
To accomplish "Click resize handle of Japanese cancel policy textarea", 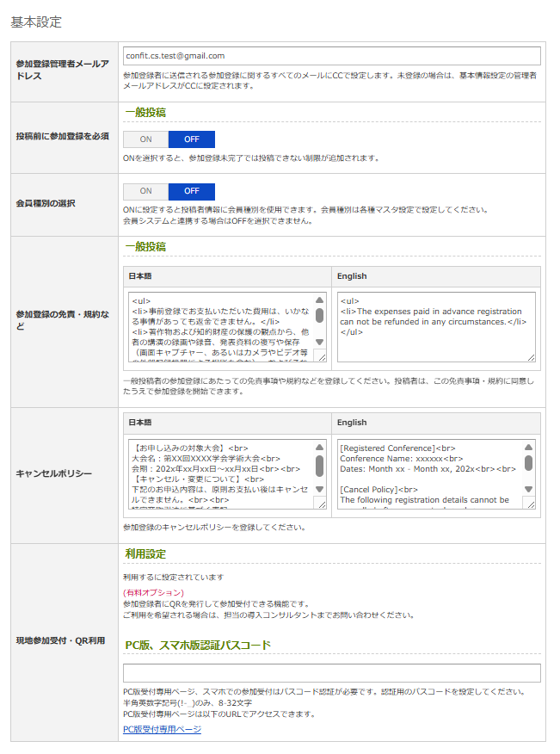I will (322, 504).
